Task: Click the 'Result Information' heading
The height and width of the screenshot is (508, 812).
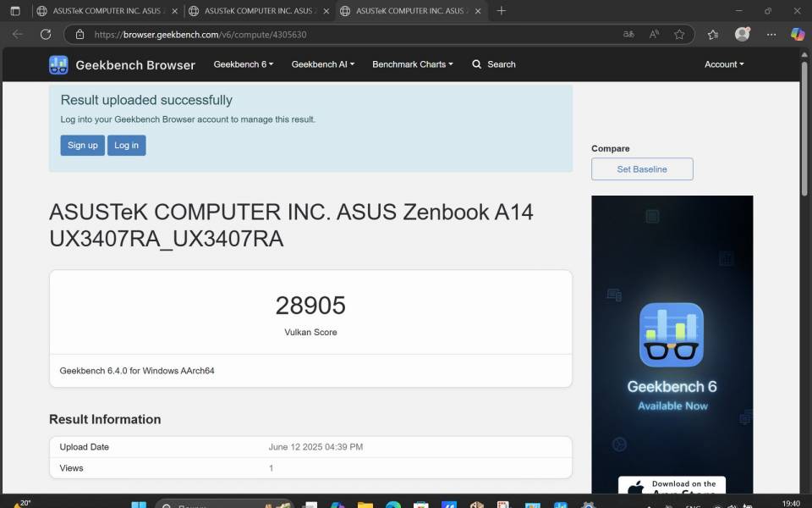Action: 105,419
